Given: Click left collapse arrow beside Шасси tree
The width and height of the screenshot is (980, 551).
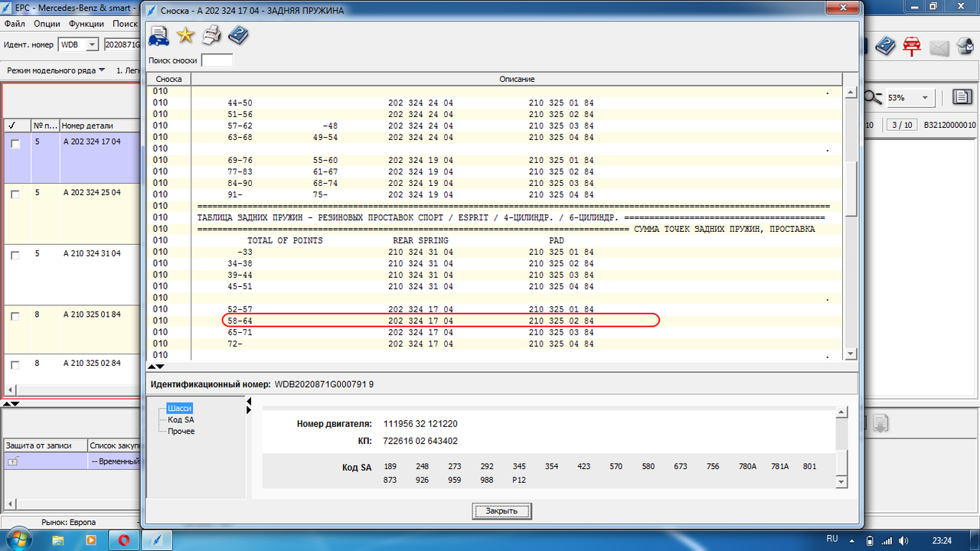Looking at the screenshot, I should click(248, 402).
